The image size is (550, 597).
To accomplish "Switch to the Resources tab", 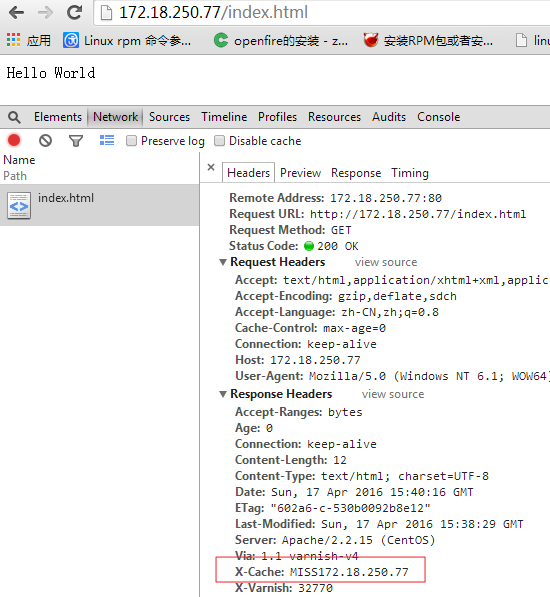I will tap(335, 117).
